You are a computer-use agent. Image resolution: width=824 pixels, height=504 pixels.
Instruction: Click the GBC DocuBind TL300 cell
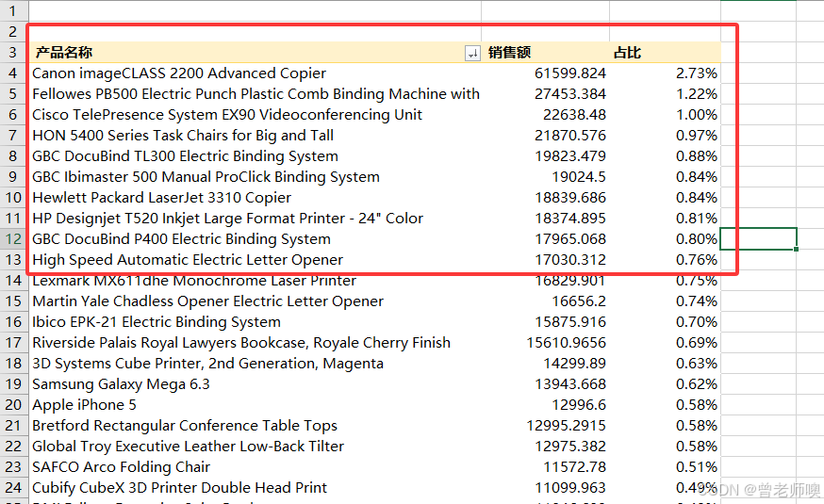[255, 156]
